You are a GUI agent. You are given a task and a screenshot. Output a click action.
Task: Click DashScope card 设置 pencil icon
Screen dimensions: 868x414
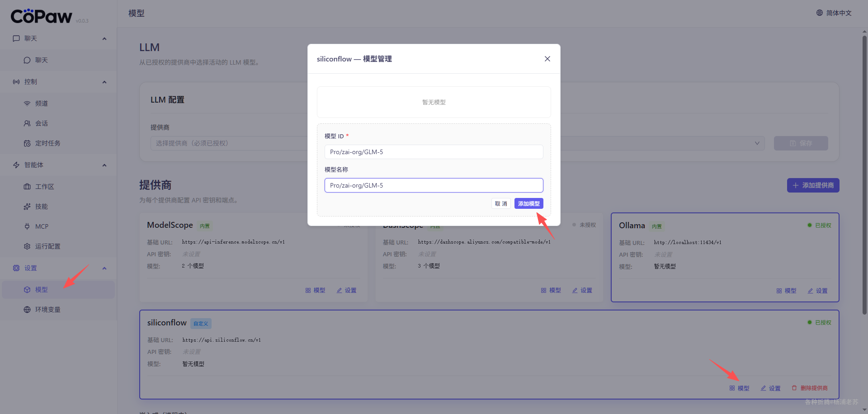575,291
